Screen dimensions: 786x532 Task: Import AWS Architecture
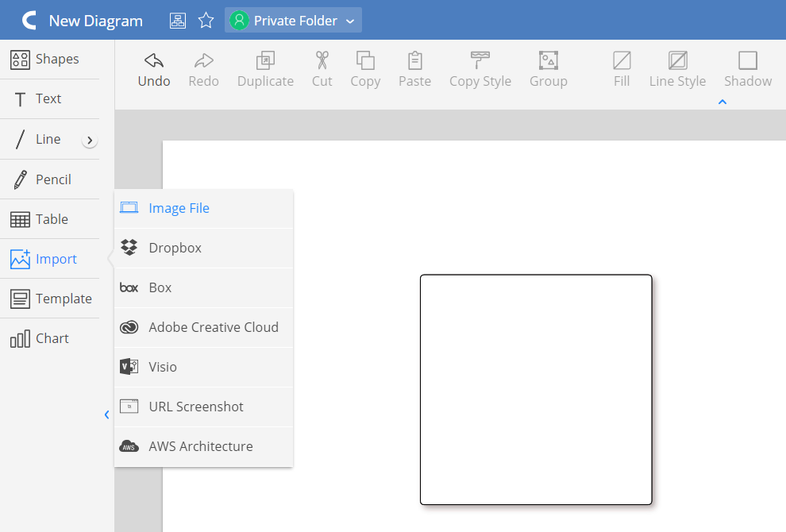[x=203, y=446]
